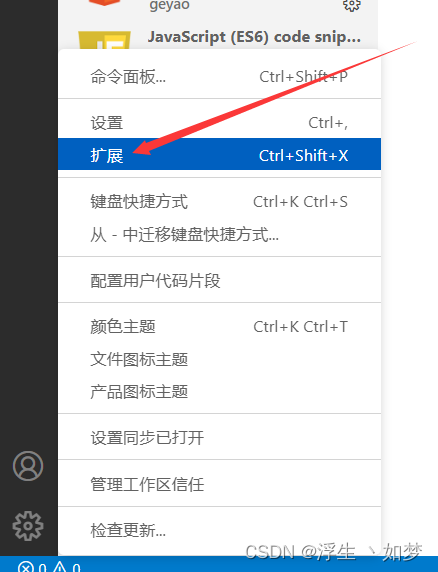Image resolution: width=438 pixels, height=572 pixels.
Task: Choose 颜色主题 from the menu
Action: (x=219, y=326)
